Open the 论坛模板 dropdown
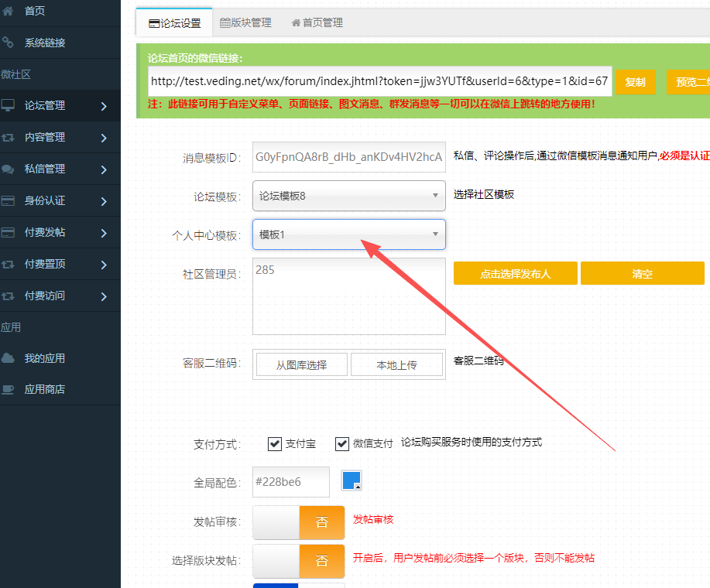Image resolution: width=710 pixels, height=588 pixels. (x=349, y=196)
